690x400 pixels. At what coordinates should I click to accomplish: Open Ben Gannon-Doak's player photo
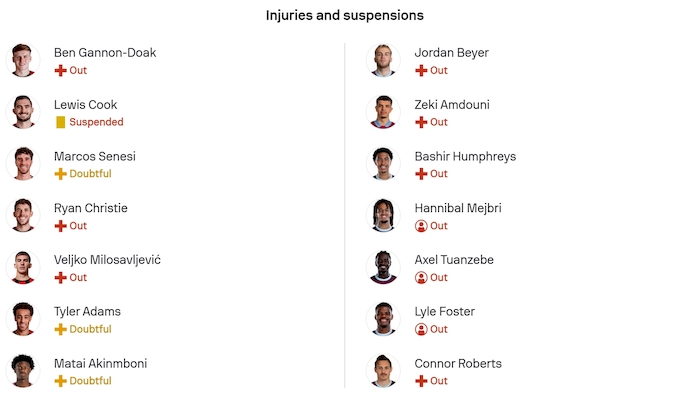pyautogui.click(x=22, y=60)
